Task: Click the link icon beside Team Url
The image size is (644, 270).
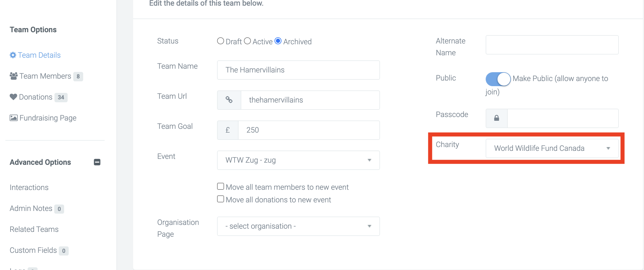Action: 229,100
